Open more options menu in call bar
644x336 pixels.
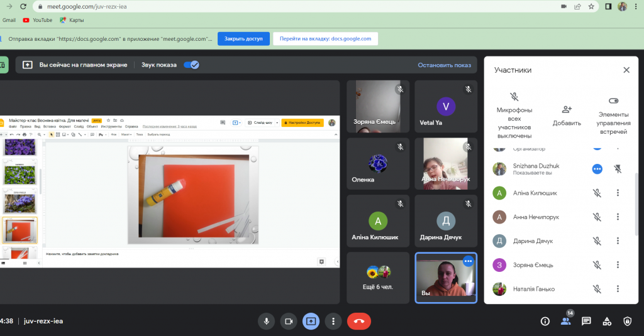pyautogui.click(x=333, y=321)
